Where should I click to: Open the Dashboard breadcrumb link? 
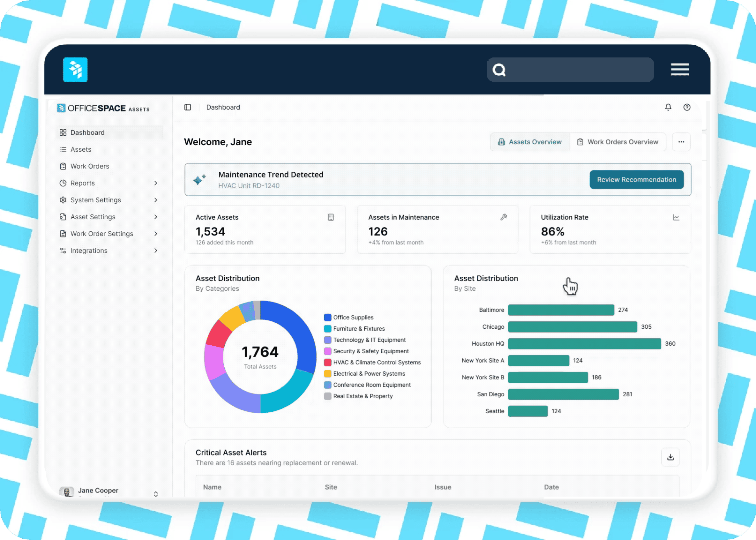[x=223, y=107]
